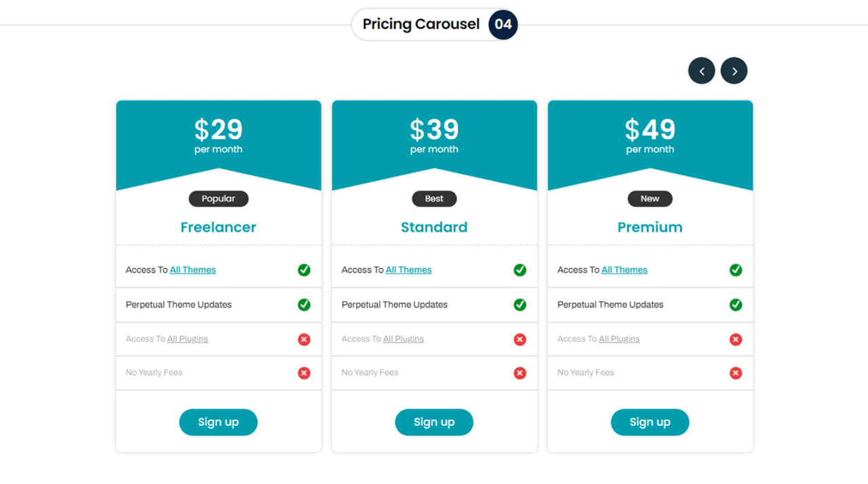The width and height of the screenshot is (868, 484).
Task: Click the green check beside Freelancer's All Themes
Action: pyautogui.click(x=304, y=270)
